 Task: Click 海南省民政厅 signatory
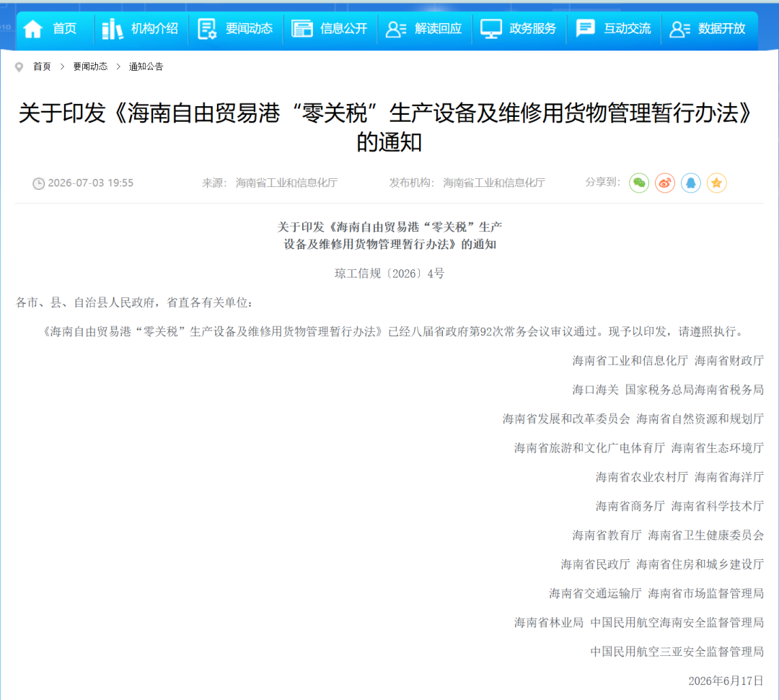coord(595,564)
